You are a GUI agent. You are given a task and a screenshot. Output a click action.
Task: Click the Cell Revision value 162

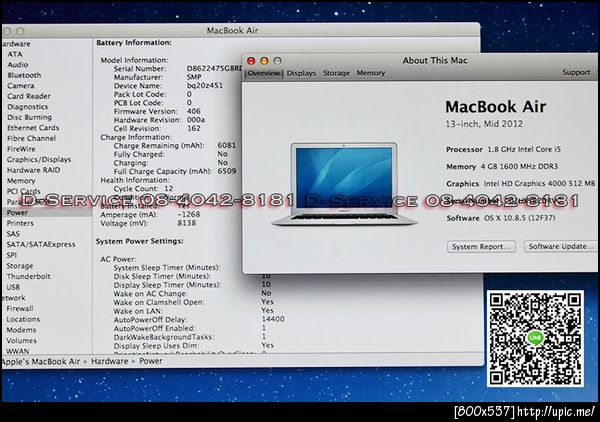tap(194, 129)
